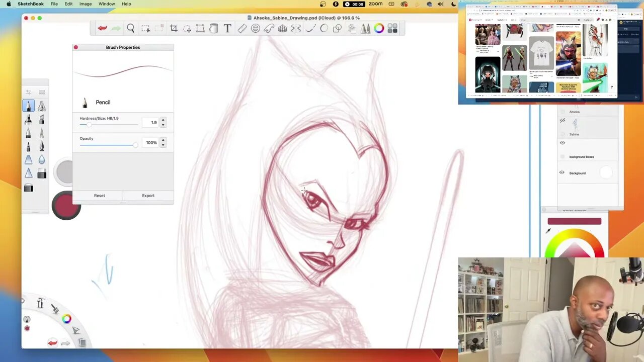Open the Window menu
Image resolution: width=644 pixels, height=362 pixels.
tap(107, 4)
